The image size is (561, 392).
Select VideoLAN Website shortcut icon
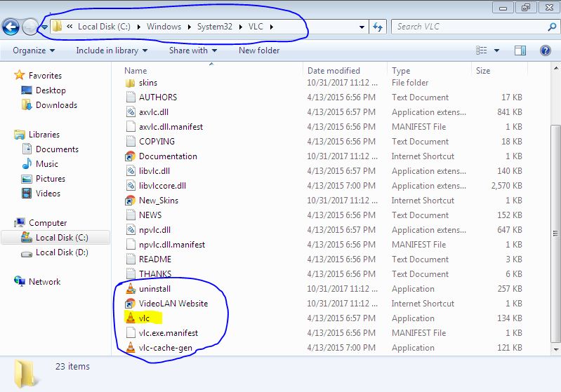pyautogui.click(x=130, y=304)
